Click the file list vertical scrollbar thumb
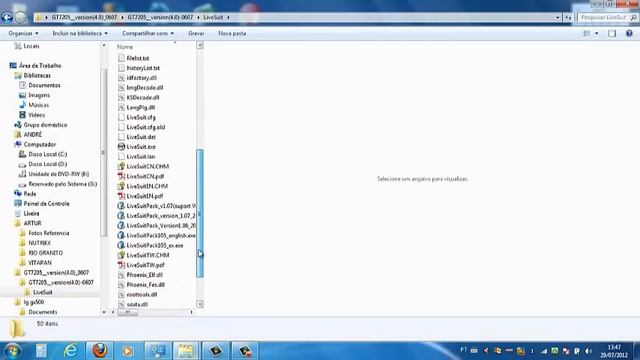This screenshot has width=640, height=360. click(200, 213)
